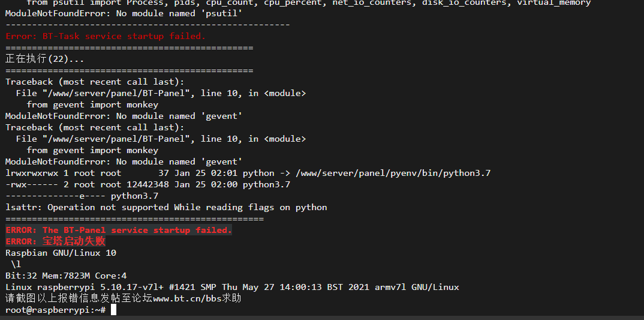Viewport: 644px width, 320px height.
Task: Click the root@raspberrypi prompt text
Action: 56,310
